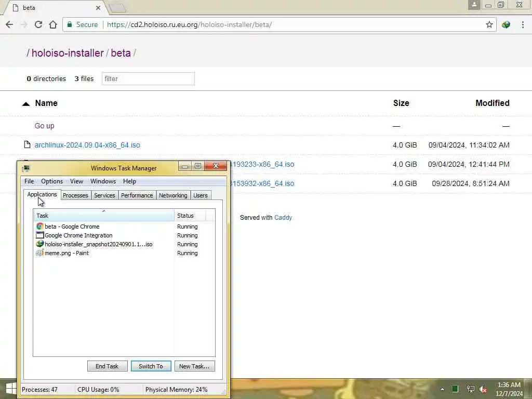The height and width of the screenshot is (399, 532).
Task: Click Chrome icon in task list
Action: [39, 227]
